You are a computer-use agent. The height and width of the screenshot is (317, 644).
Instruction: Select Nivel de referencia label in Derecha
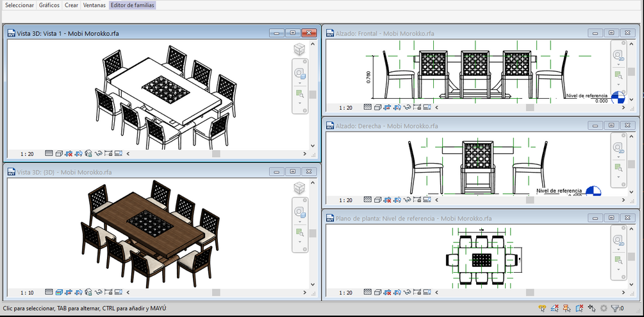click(559, 191)
